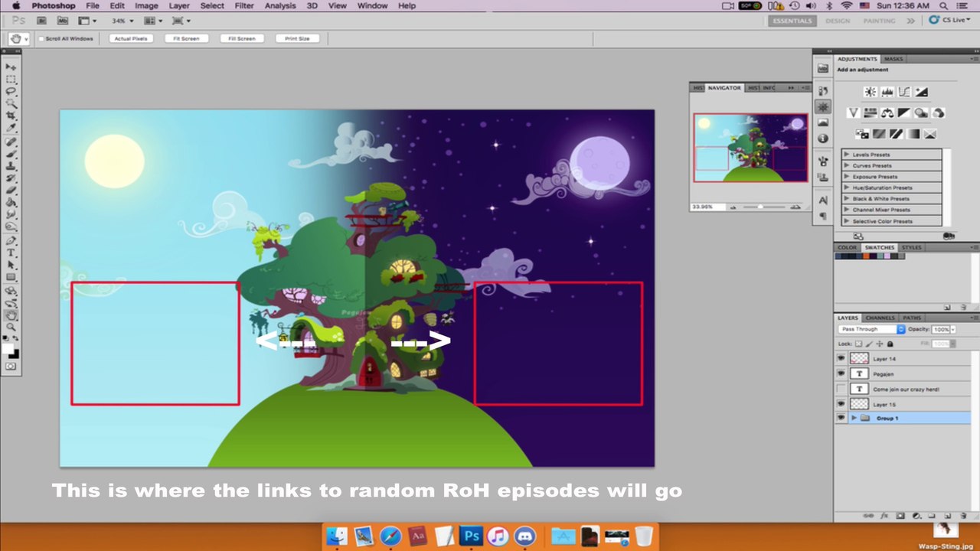Open the Layer menu
This screenshot has width=980, height=551.
click(179, 5)
